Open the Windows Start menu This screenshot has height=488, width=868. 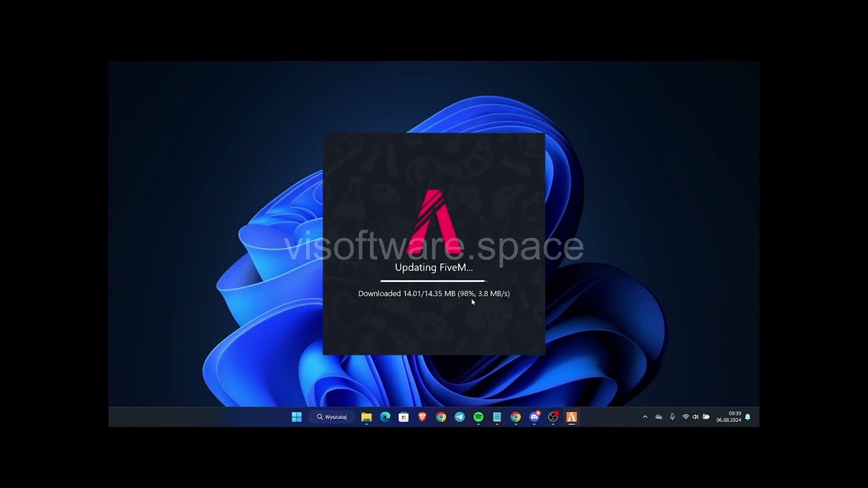(296, 417)
